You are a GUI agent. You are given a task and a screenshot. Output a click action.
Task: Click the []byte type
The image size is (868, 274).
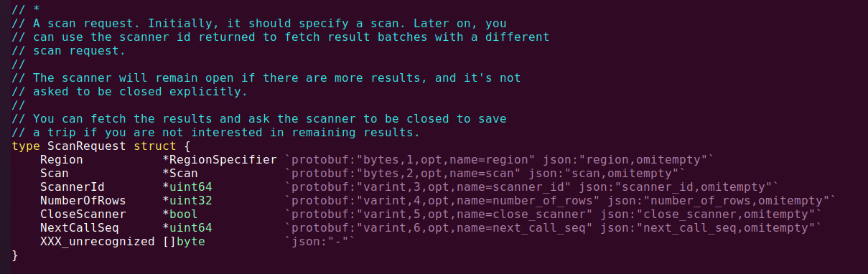(184, 241)
